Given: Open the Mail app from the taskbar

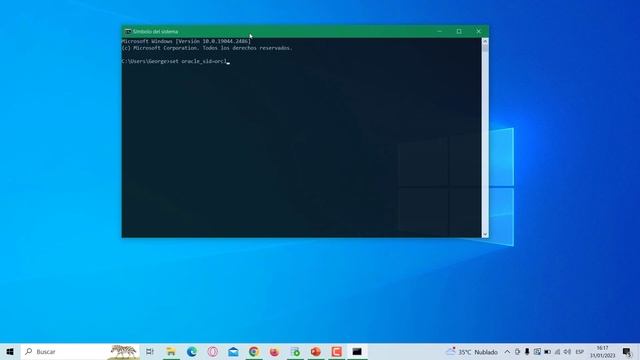Looking at the screenshot, I should coord(233,351).
